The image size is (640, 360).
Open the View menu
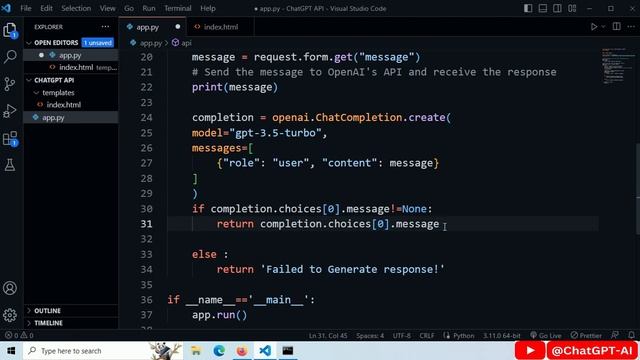pos(107,8)
